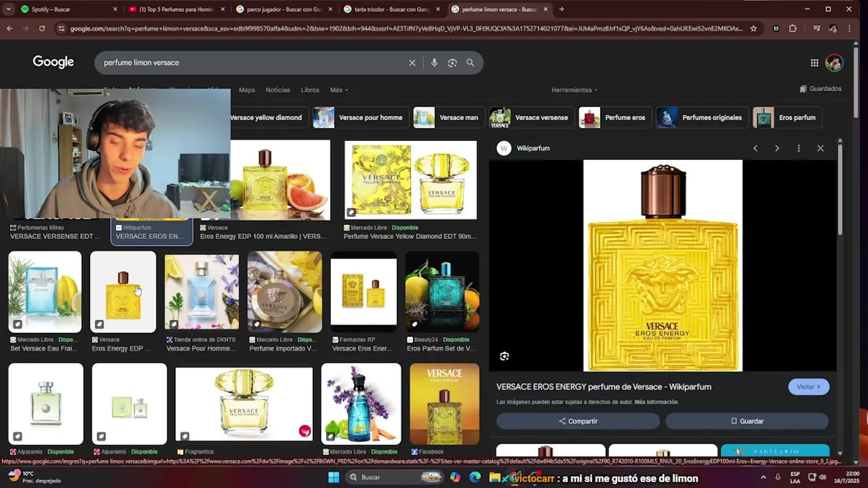The image size is (868, 488).
Task: Click the Visitar button
Action: pos(808,387)
